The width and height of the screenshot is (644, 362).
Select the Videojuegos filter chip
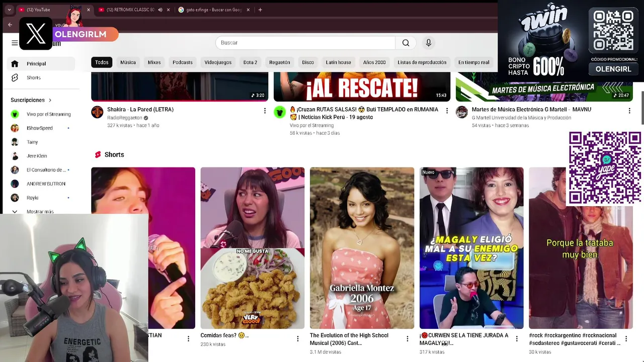coord(218,62)
